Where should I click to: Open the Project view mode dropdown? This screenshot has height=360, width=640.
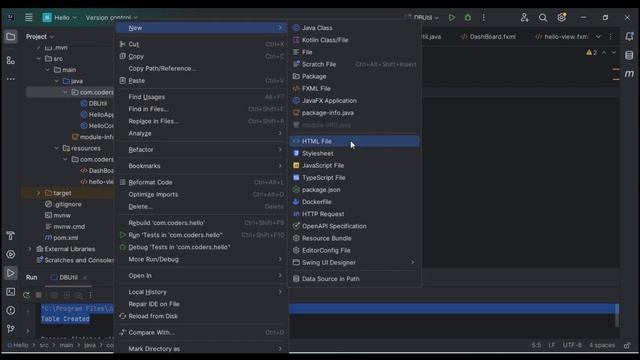point(40,37)
